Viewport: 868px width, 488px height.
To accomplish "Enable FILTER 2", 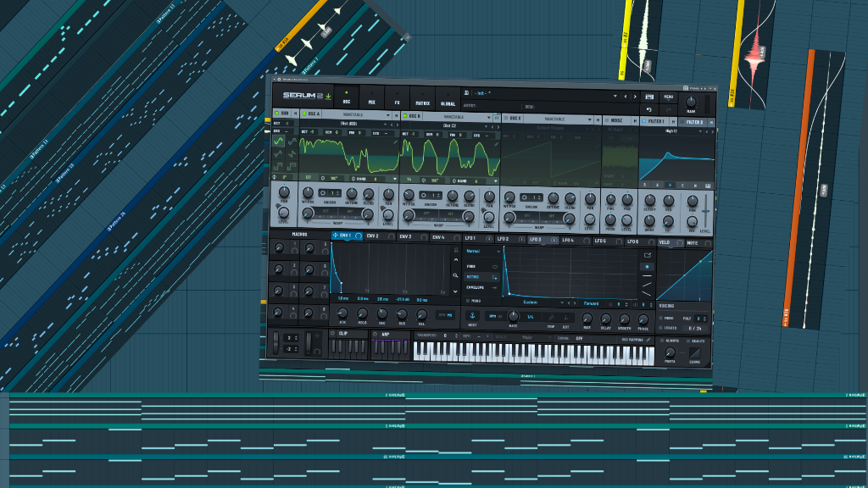I will point(682,122).
